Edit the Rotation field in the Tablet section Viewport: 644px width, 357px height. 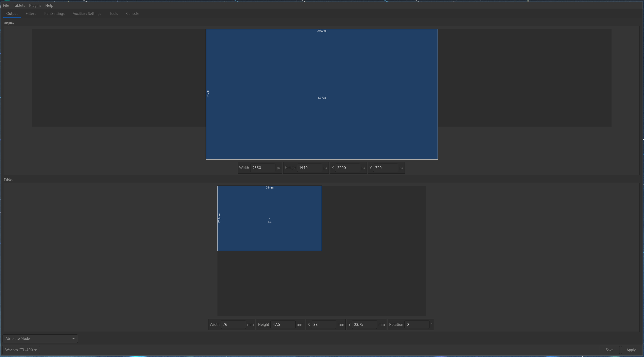pyautogui.click(x=417, y=324)
